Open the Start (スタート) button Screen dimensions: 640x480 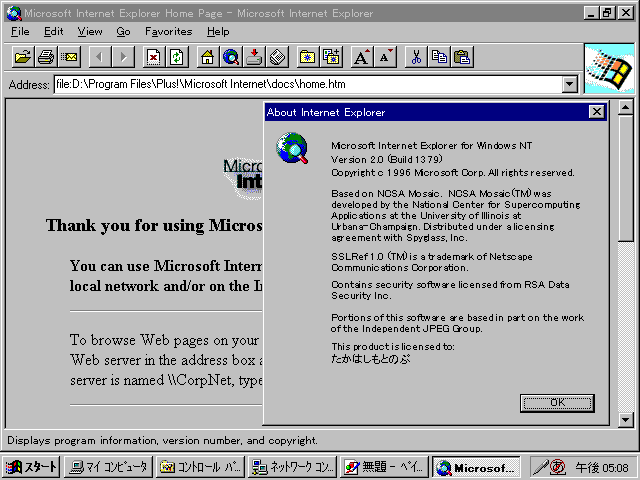[x=31, y=467]
